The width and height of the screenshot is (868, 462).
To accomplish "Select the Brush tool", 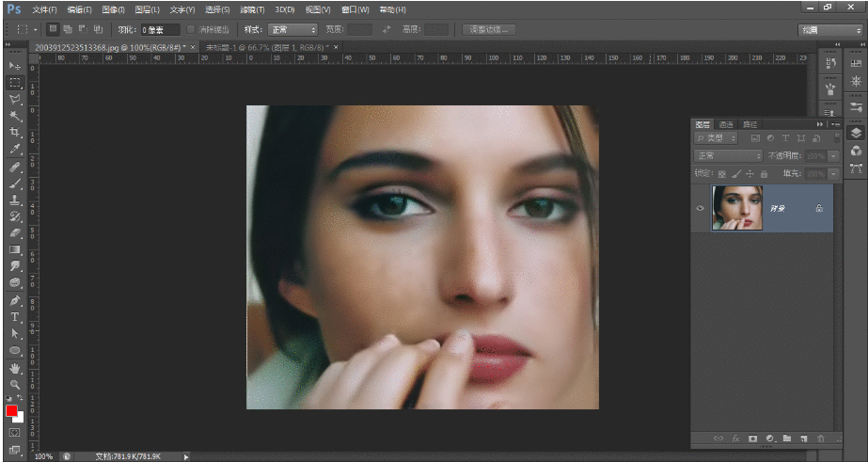I will 15,183.
